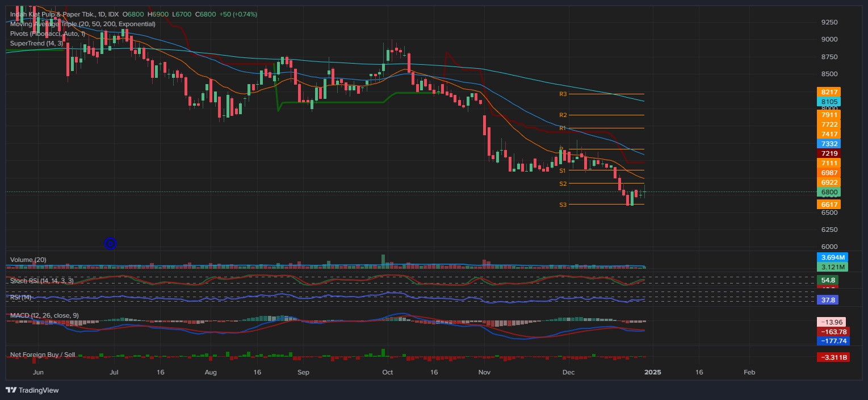Expand the MACD (12, 26, close, 9) legend

44,315
